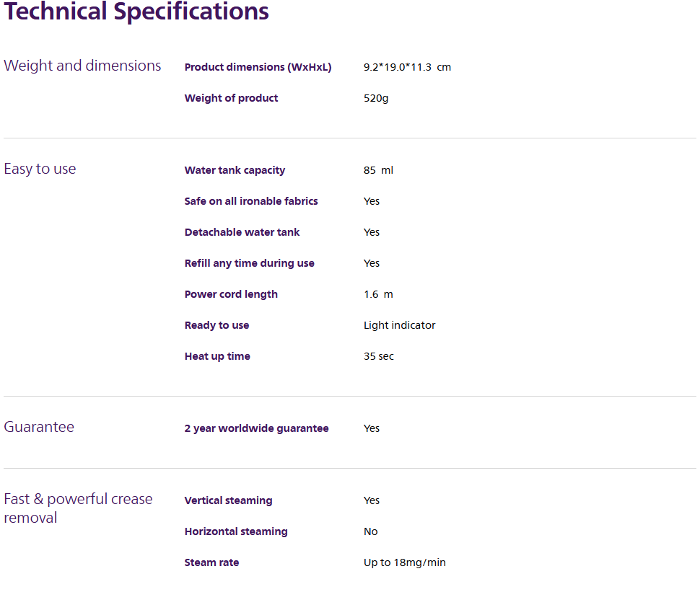Click Safe on all ironable fabrics label
This screenshot has height=592, width=700.
(251, 201)
